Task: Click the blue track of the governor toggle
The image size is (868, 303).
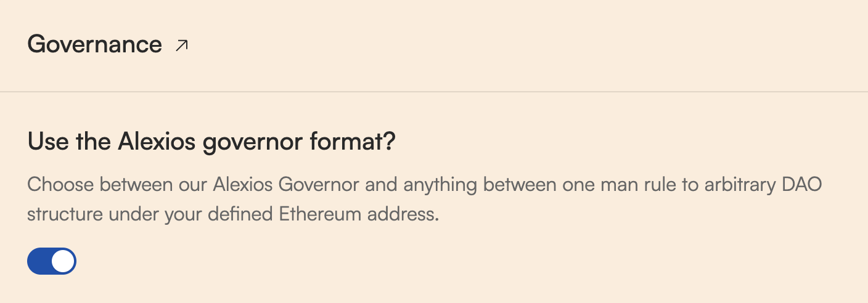Action: click(x=38, y=262)
